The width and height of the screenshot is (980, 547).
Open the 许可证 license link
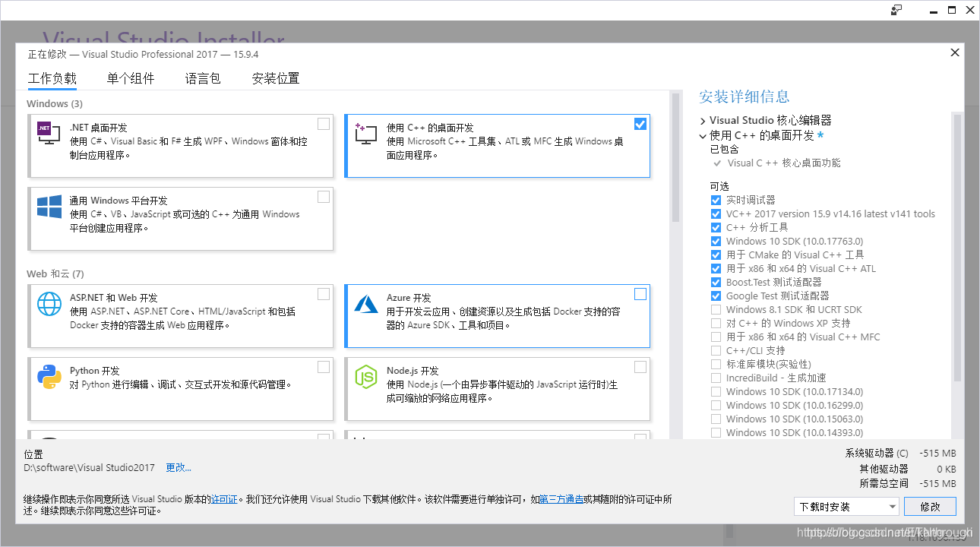224,500
